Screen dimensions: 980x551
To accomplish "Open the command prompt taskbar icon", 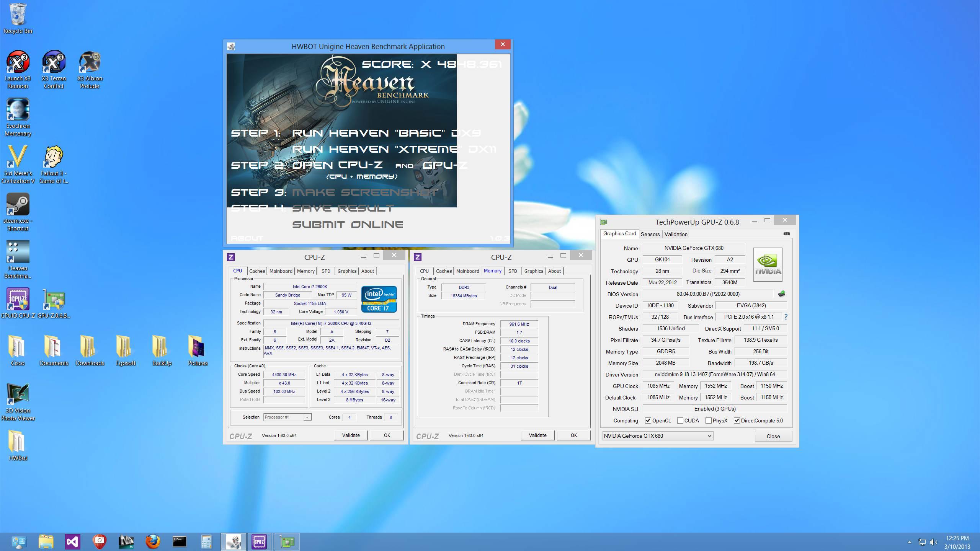I will (x=179, y=541).
